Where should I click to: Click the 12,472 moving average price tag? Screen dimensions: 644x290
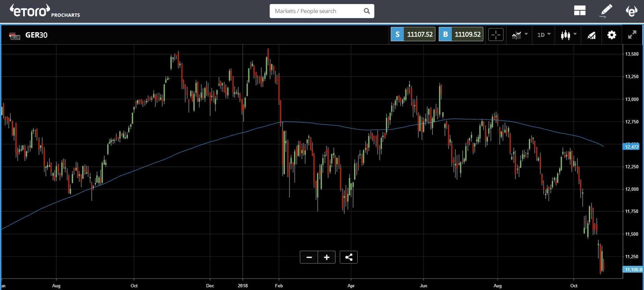pyautogui.click(x=632, y=147)
